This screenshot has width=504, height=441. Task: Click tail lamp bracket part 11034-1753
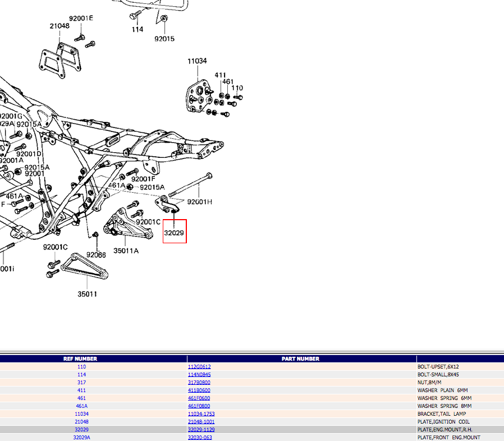pyautogui.click(x=201, y=414)
